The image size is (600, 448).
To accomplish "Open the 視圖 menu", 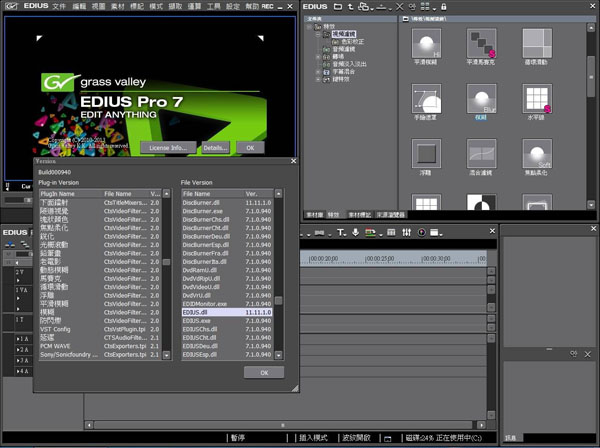I will 98,7.
